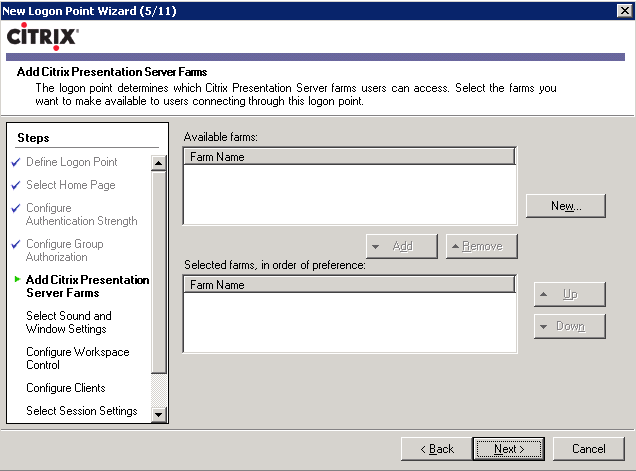Select the Configure Authentication Strength step

[x=82, y=214]
